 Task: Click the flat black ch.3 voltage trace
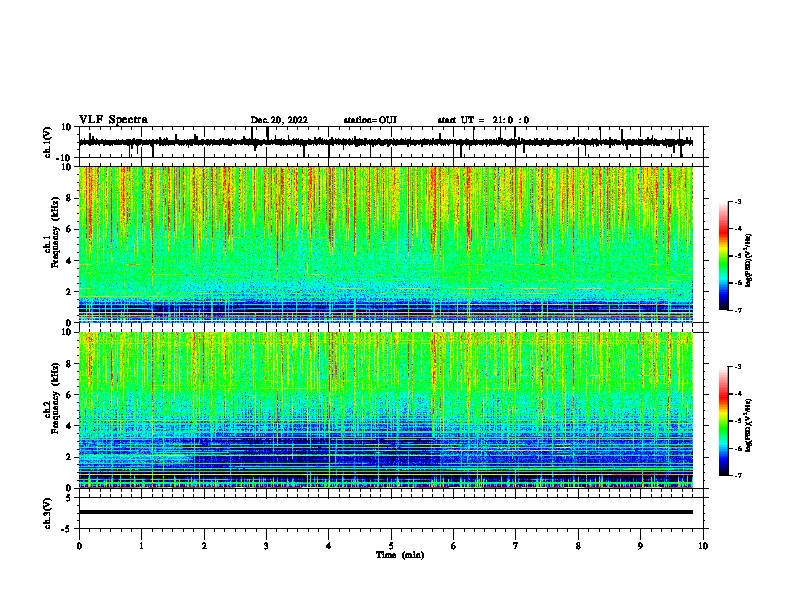click(385, 512)
